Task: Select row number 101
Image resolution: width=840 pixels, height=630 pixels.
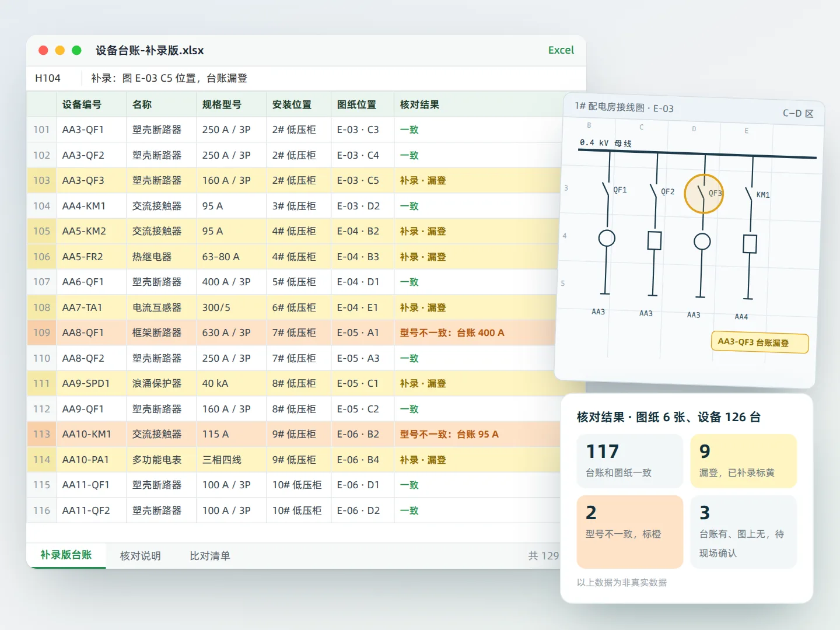Action: (41, 129)
